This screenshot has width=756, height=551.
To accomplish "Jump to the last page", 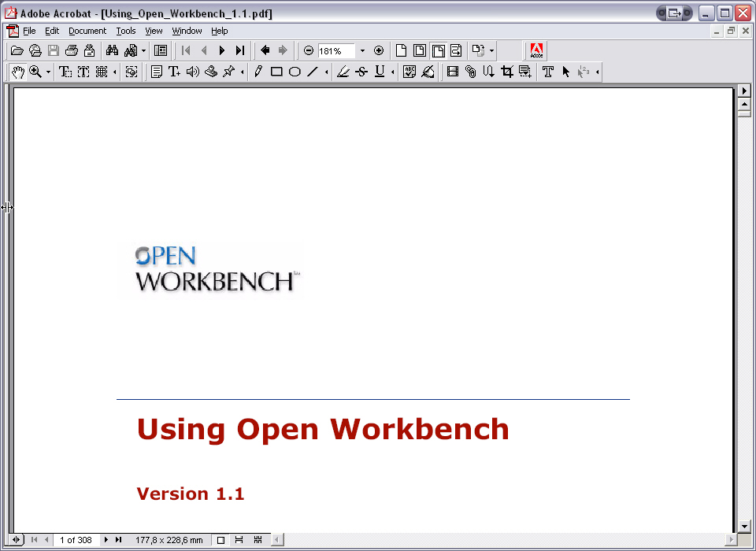I will pyautogui.click(x=239, y=50).
